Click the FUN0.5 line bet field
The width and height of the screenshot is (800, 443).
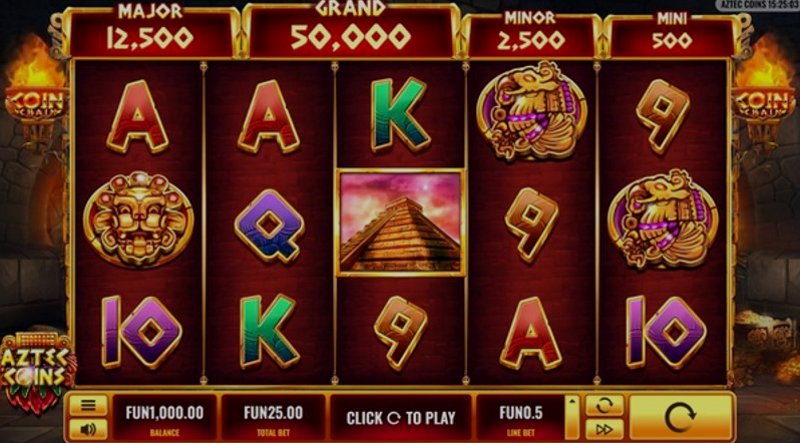coord(520,417)
